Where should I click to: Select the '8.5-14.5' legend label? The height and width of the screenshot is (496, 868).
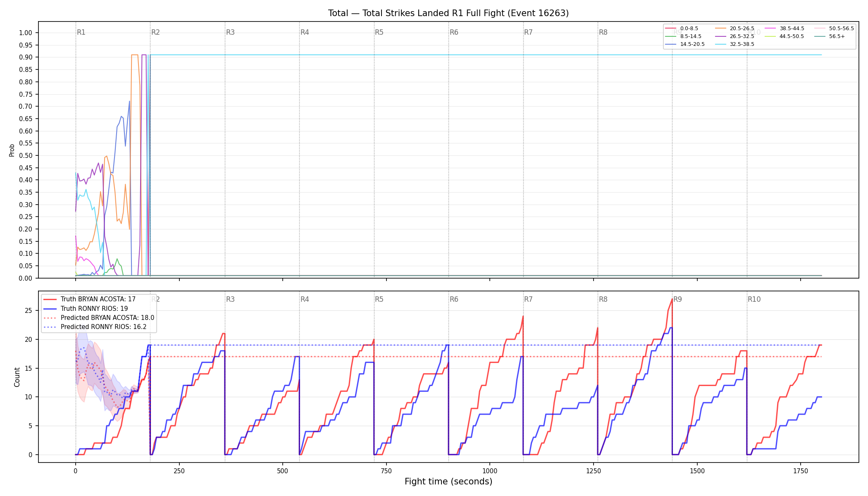coord(691,36)
